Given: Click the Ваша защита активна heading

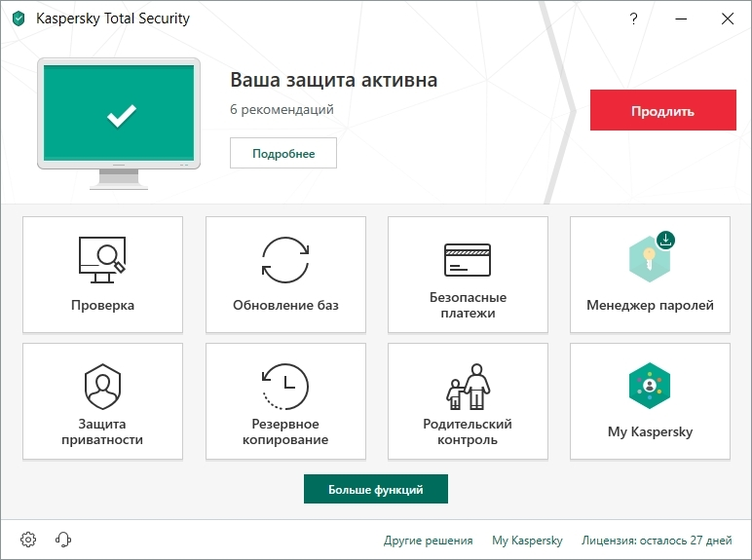Looking at the screenshot, I should (x=334, y=80).
